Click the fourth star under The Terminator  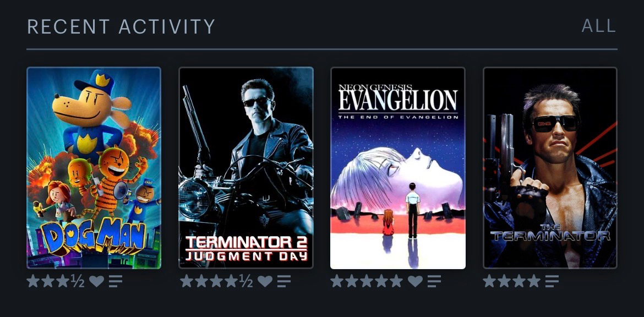533,281
